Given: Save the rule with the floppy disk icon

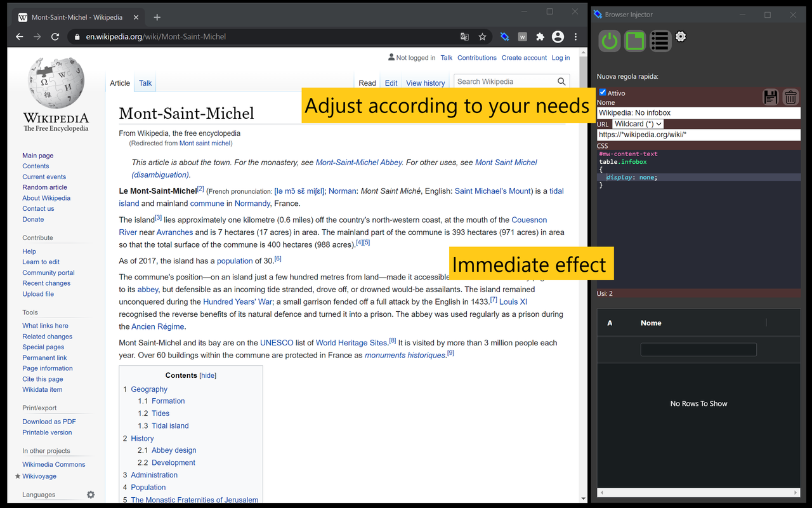Looking at the screenshot, I should click(770, 97).
